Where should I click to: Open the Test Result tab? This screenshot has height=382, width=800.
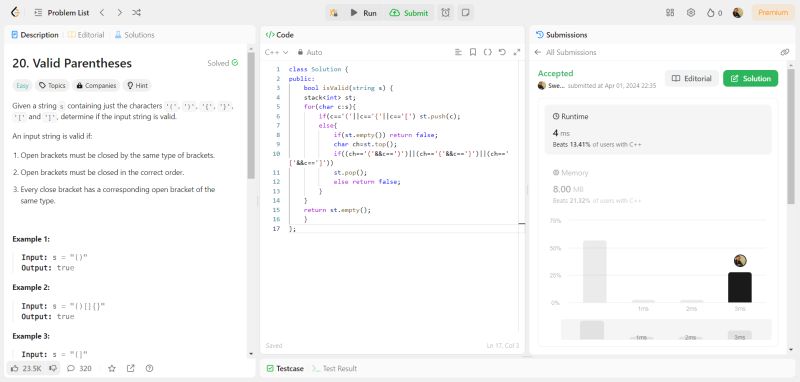point(335,368)
